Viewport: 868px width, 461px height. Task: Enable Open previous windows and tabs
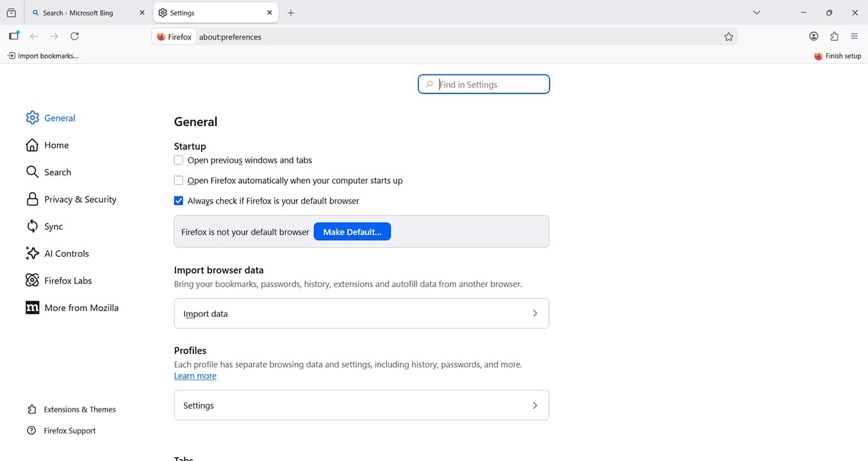click(x=179, y=160)
